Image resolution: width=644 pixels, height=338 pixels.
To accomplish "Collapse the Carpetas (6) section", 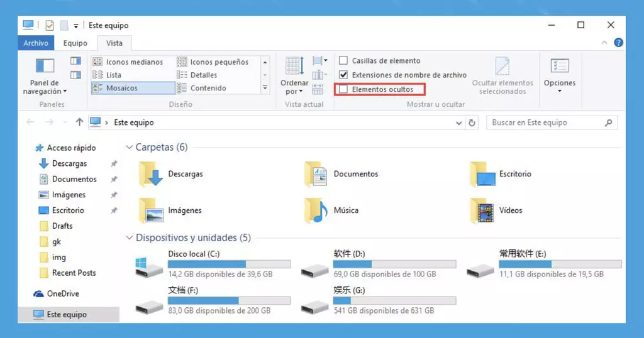I will (x=130, y=148).
